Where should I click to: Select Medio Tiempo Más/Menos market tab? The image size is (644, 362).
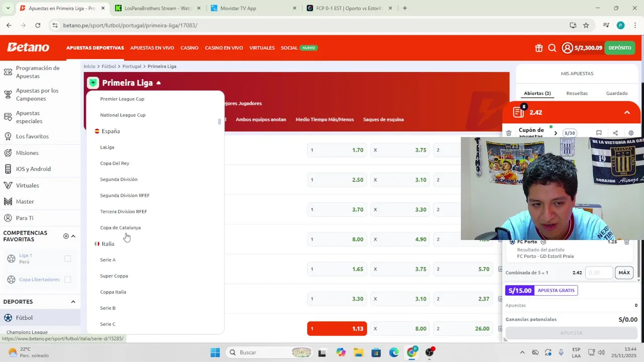pos(325,120)
